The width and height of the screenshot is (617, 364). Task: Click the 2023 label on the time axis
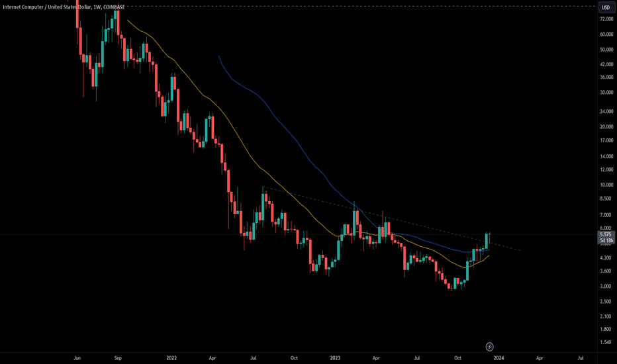click(x=335, y=358)
